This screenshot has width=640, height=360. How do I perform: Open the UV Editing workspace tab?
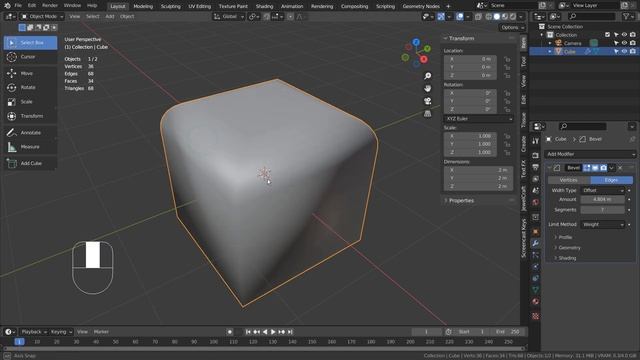200,6
